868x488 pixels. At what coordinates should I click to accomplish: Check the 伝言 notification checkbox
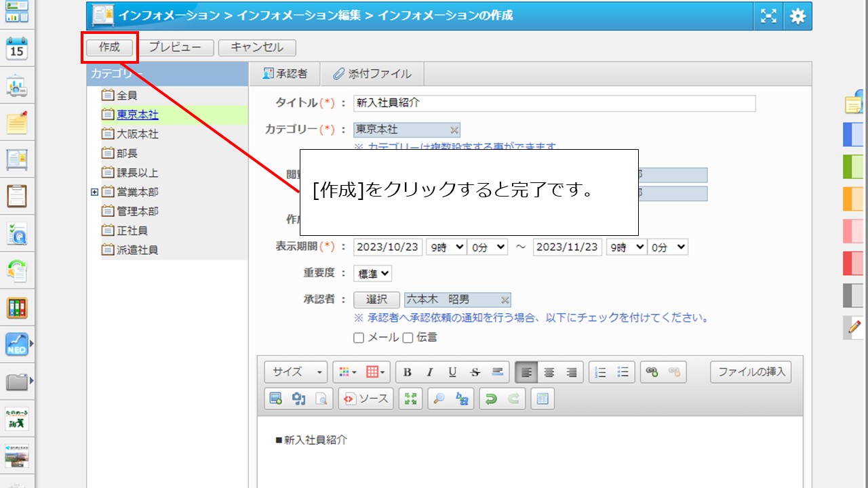coord(408,338)
